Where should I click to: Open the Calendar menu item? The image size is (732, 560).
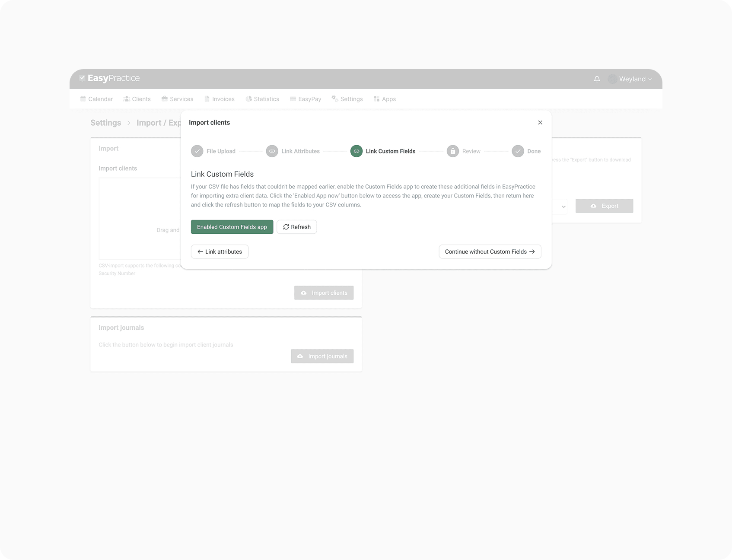96,99
